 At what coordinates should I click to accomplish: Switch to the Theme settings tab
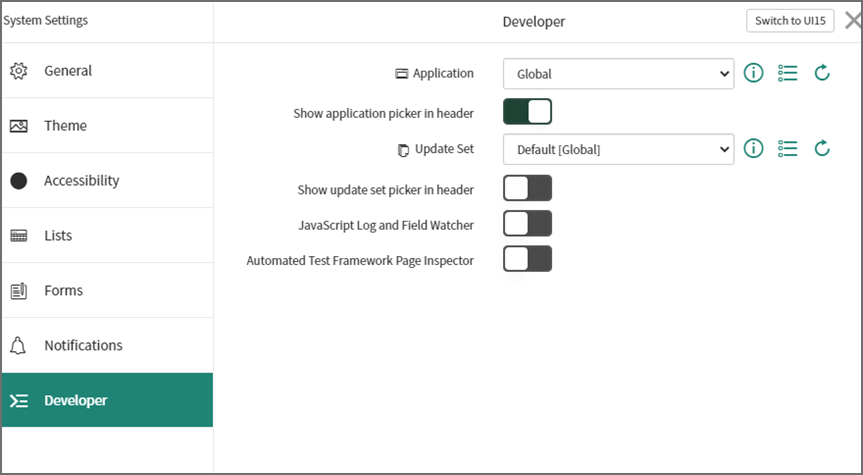pos(65,126)
